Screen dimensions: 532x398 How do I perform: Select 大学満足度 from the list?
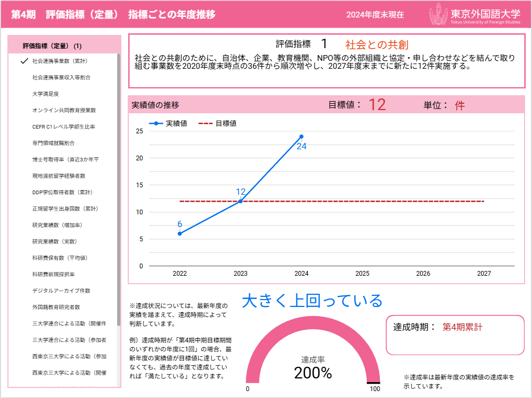click(46, 94)
